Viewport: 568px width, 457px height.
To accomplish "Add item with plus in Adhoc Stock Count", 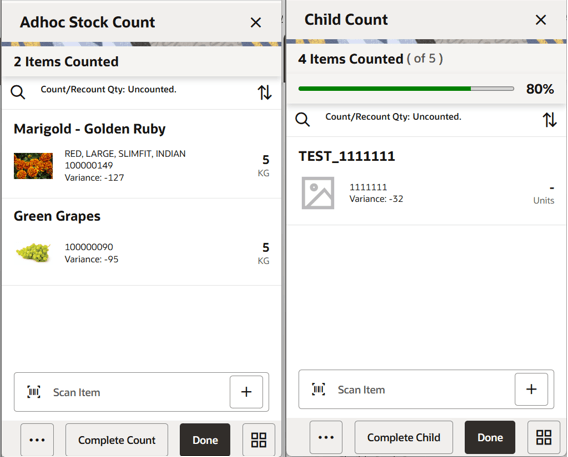I will click(246, 392).
